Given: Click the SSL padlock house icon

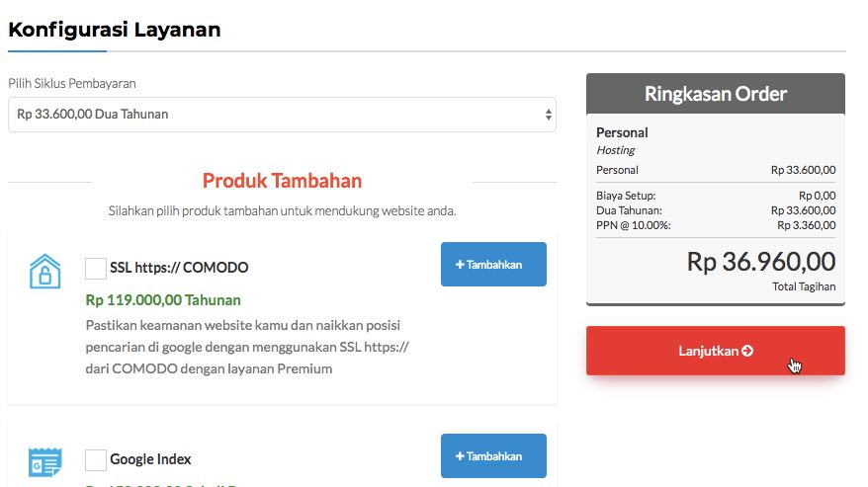Looking at the screenshot, I should pyautogui.click(x=44, y=271).
